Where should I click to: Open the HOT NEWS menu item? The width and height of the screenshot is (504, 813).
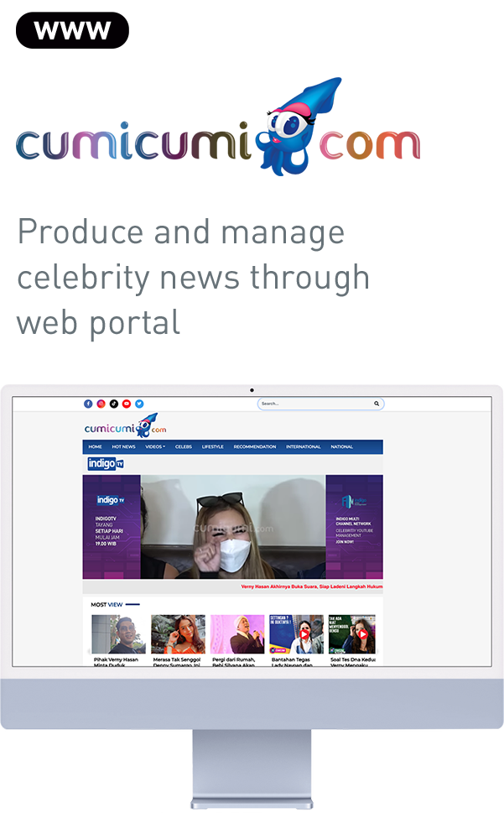[123, 447]
